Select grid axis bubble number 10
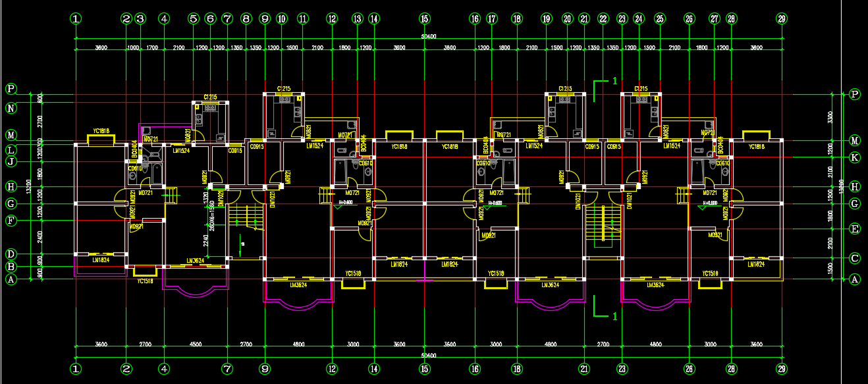The height and width of the screenshot is (384, 868). pyautogui.click(x=282, y=19)
